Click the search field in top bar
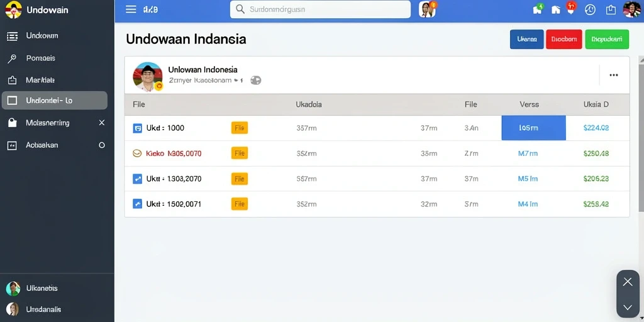 click(320, 9)
